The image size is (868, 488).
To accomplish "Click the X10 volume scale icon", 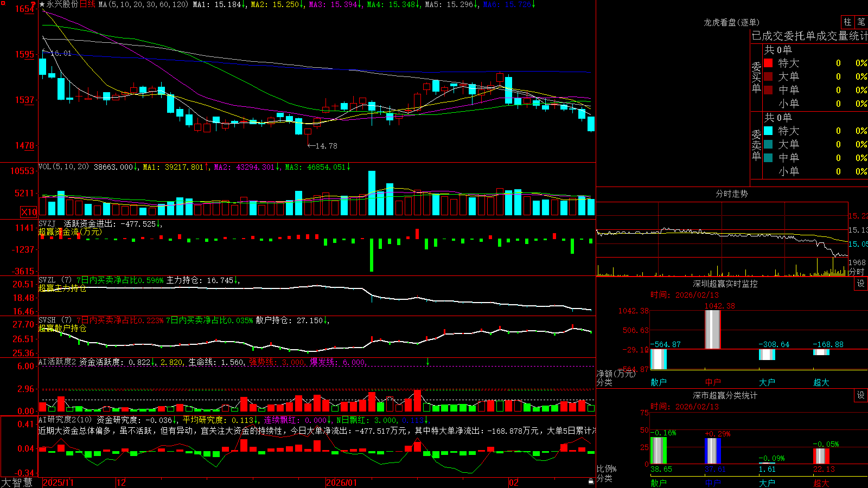I will (29, 212).
